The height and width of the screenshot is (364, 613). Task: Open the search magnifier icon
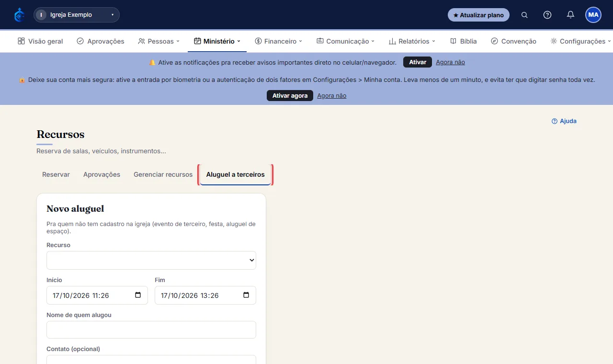[524, 15]
